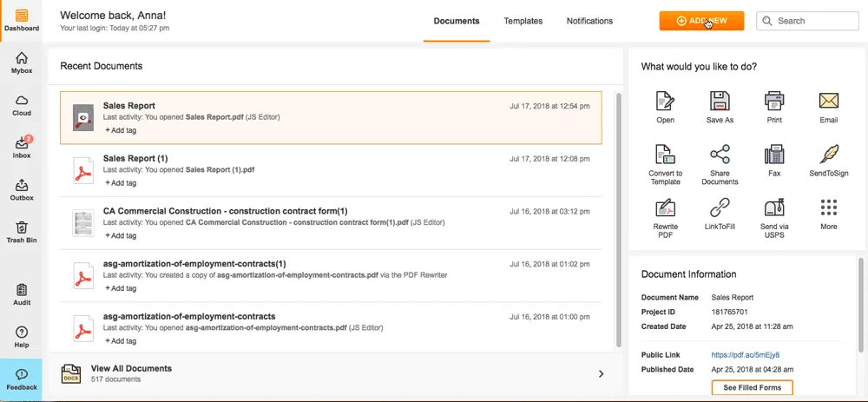Open the More actions grid
Screen dimensions: 868x402
click(828, 209)
